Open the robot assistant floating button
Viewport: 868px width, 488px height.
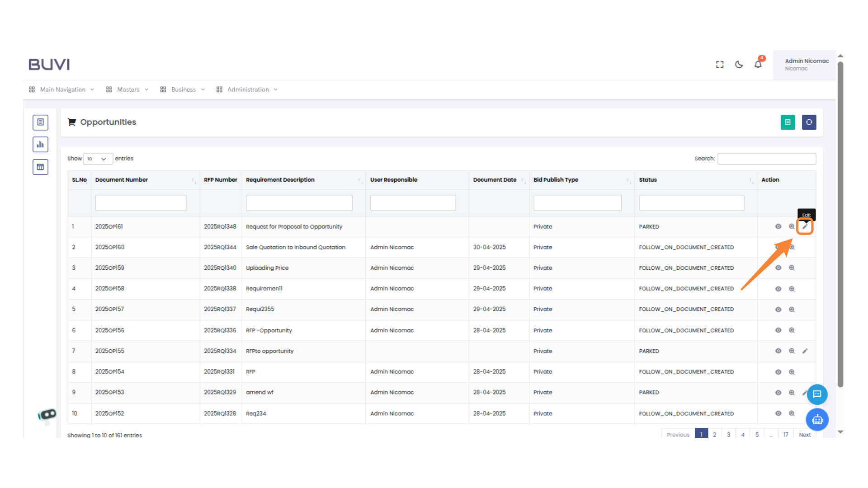click(x=817, y=420)
